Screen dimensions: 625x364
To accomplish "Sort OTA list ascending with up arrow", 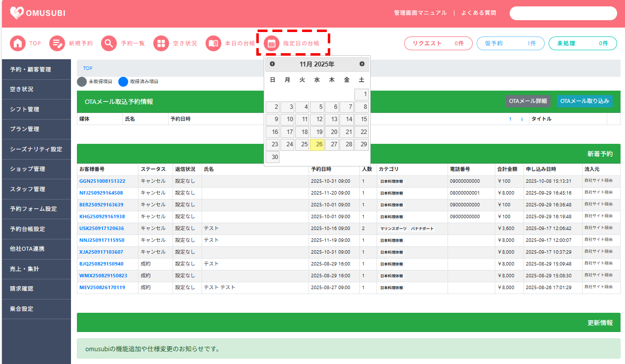I will coord(510,119).
